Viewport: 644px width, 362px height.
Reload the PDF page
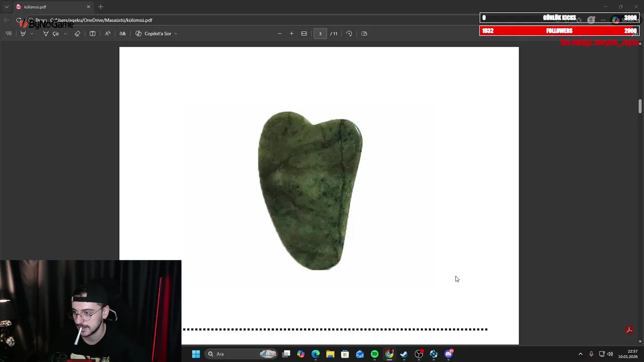[x=19, y=20]
